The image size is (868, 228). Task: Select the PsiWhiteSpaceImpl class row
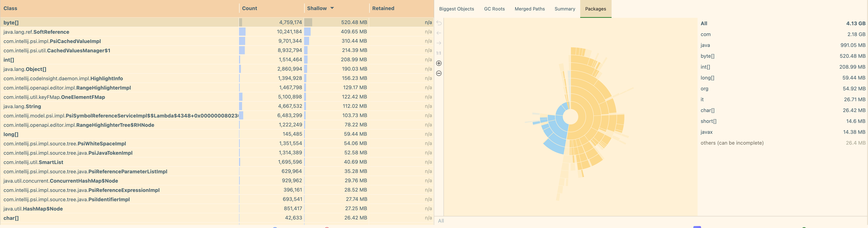pyautogui.click(x=217, y=143)
